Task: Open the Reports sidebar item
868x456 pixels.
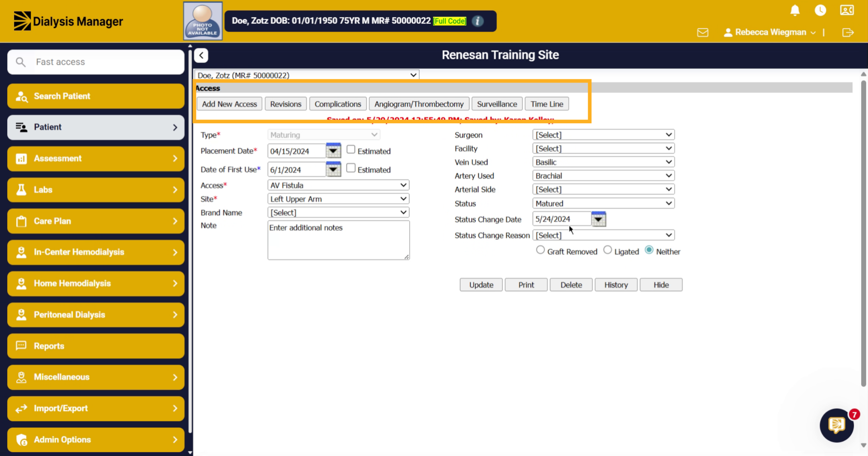Action: (95, 346)
